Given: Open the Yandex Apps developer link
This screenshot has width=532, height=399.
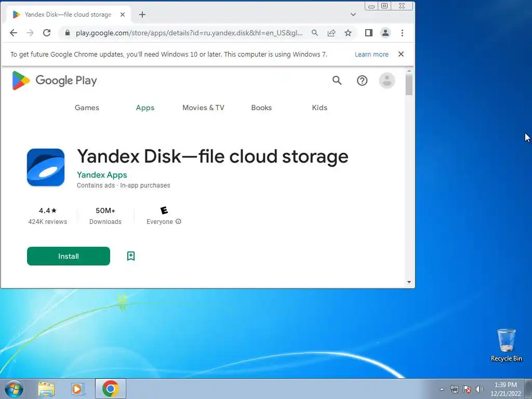Looking at the screenshot, I should tap(102, 175).
